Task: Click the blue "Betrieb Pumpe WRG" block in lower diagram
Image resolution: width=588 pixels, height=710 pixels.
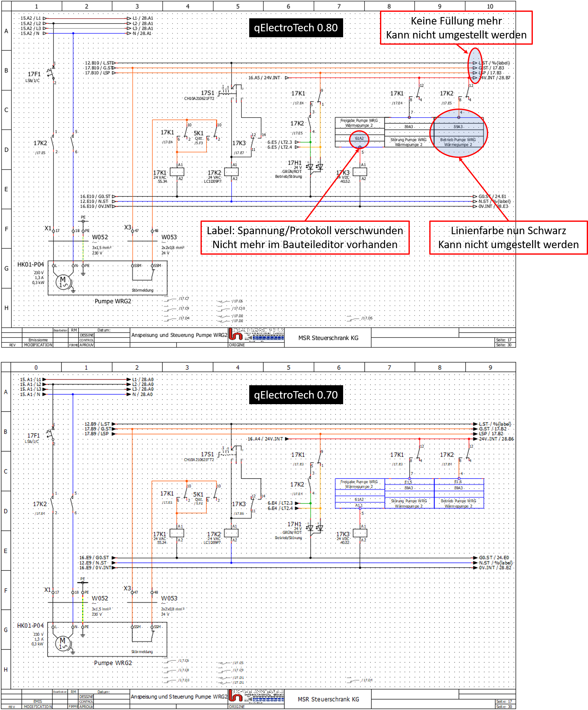Action: coord(459,493)
